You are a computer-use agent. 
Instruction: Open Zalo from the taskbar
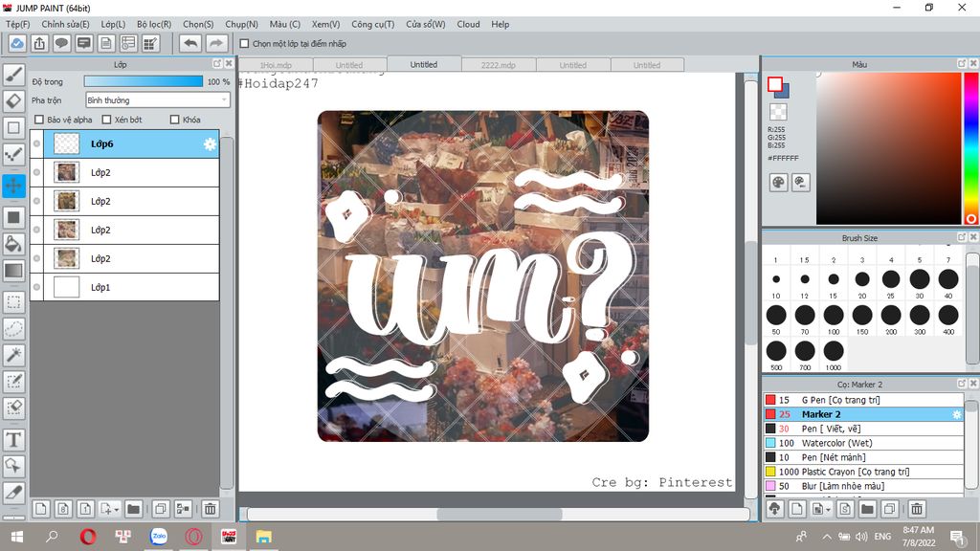[x=159, y=537]
